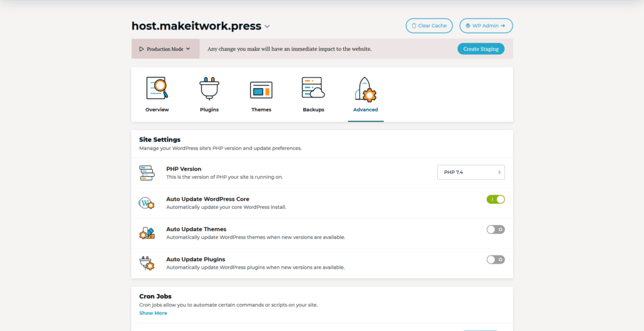Click the Auto Update Themes paintbrush icon

147,233
